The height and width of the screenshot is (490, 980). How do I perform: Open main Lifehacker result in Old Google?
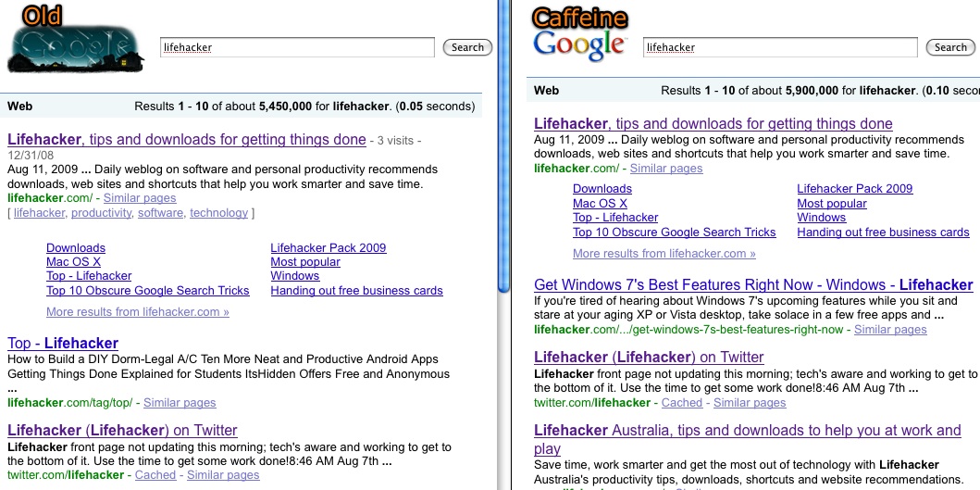coord(187,140)
